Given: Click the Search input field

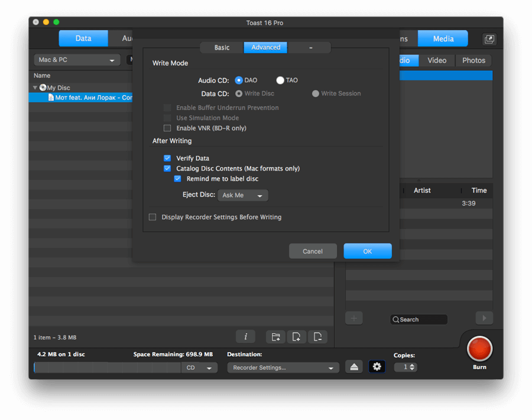Looking at the screenshot, I should (x=419, y=320).
